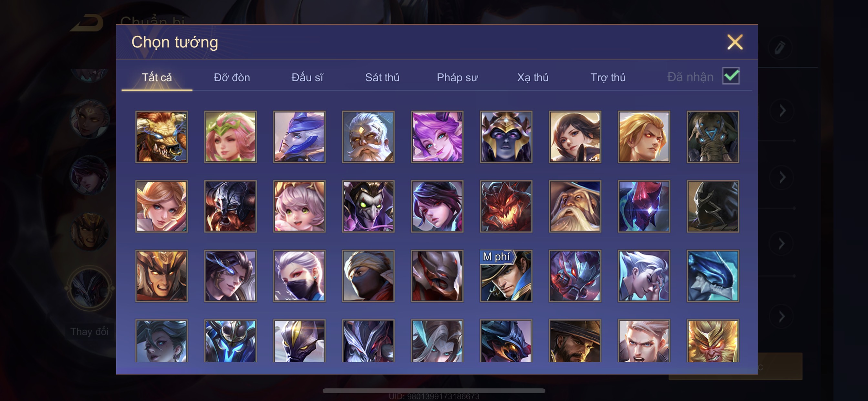Show the Pháp sư hero tab
868x401 pixels.
(457, 77)
